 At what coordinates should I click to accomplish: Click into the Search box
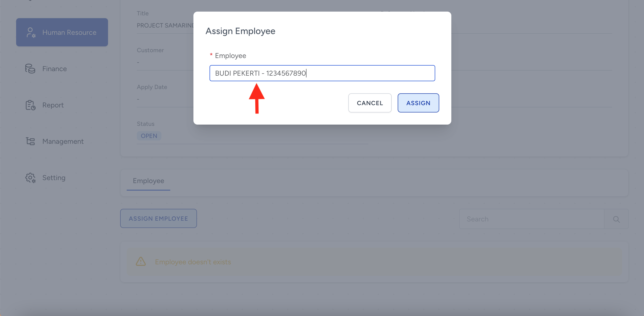(x=531, y=219)
